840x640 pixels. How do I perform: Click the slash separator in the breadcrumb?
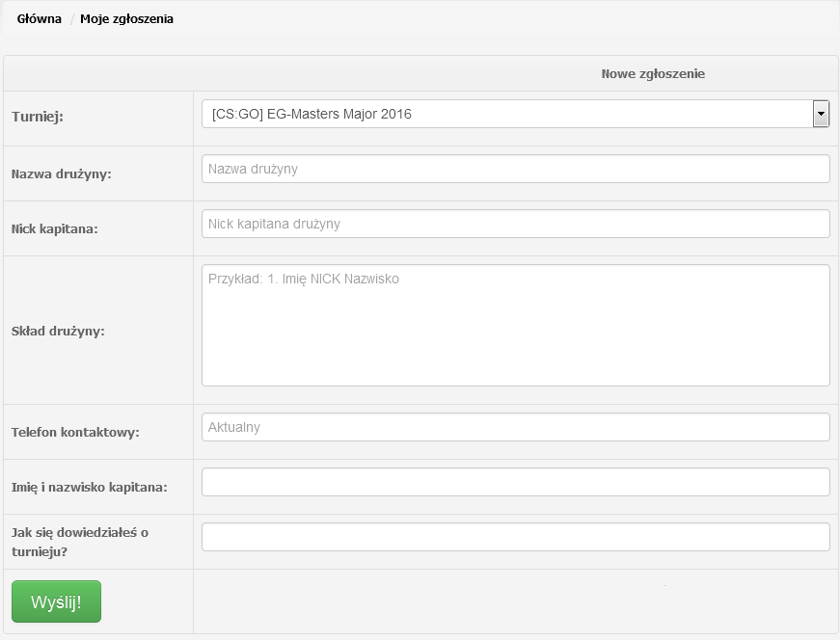[72, 18]
